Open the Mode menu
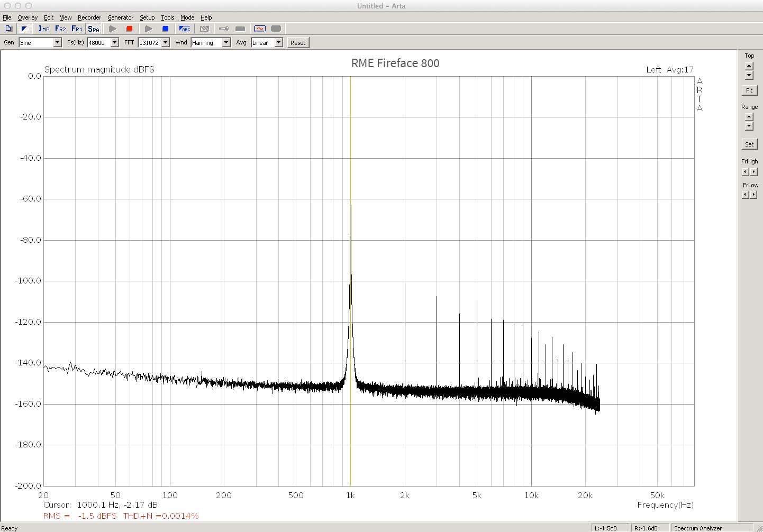Viewport: 763px width, 532px height. [187, 17]
